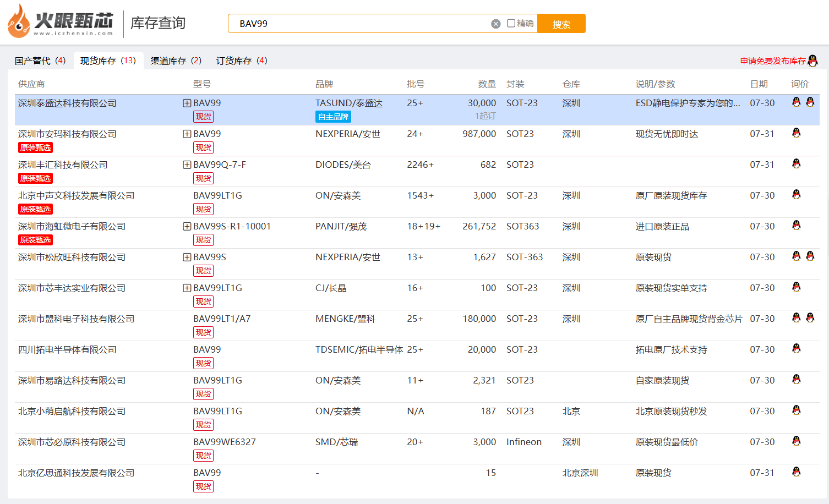This screenshot has height=504, width=829.
Task: Click 现货 tag under BAV99WE6327
Action: (203, 456)
